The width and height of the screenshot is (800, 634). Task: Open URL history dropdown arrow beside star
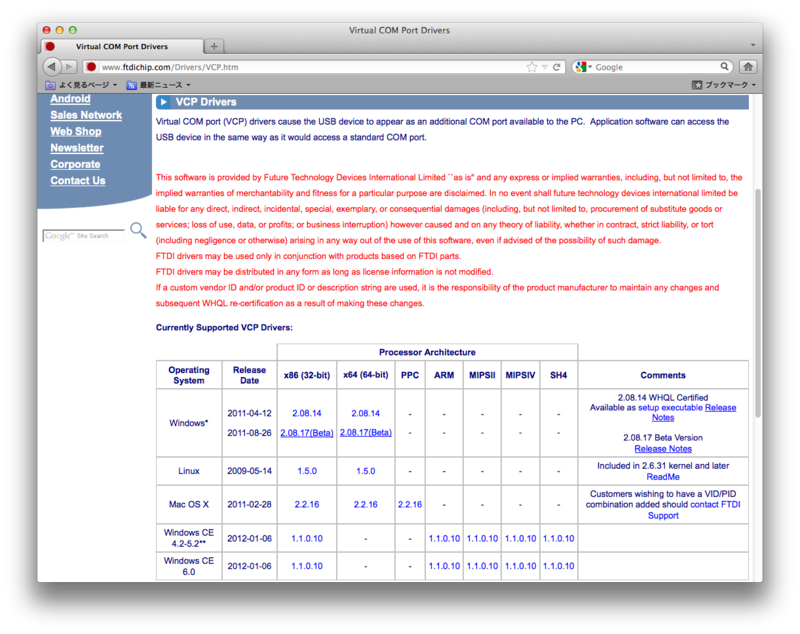(x=544, y=67)
